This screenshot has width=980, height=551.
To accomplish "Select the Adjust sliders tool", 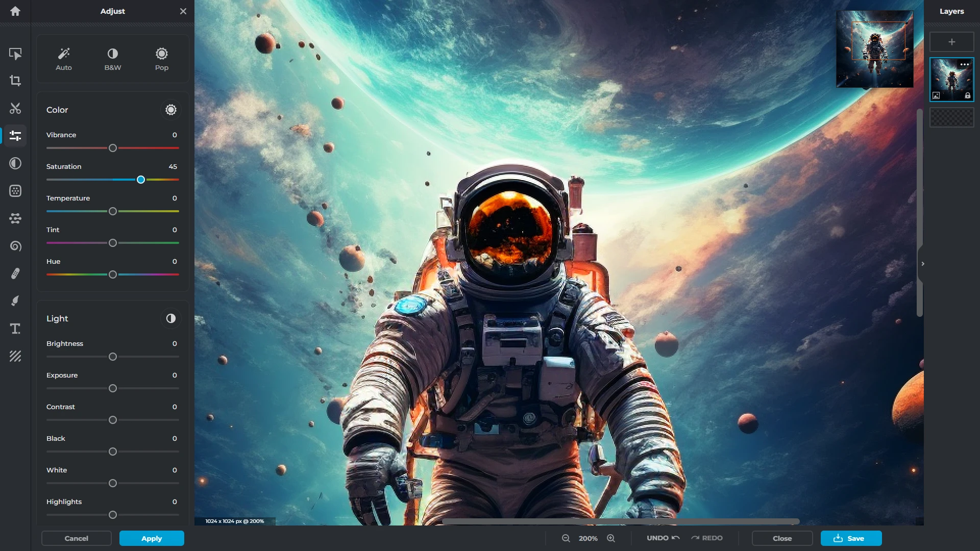I will [15, 136].
